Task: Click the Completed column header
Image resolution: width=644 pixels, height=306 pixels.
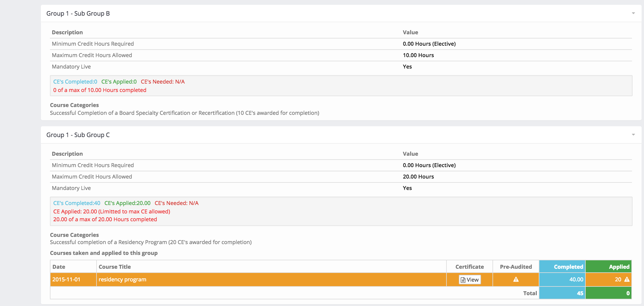Action: pyautogui.click(x=562, y=267)
